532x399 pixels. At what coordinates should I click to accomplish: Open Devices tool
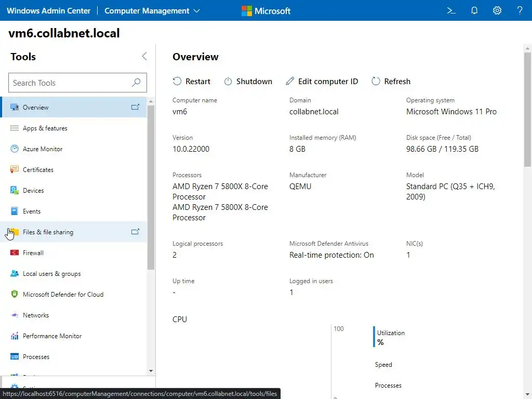click(74, 190)
